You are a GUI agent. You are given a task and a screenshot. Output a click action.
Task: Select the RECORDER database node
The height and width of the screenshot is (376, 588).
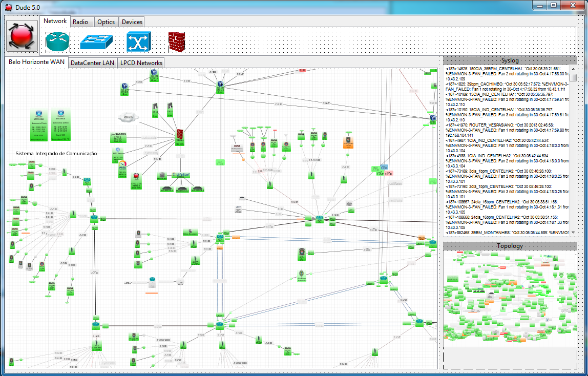pyautogui.click(x=162, y=176)
